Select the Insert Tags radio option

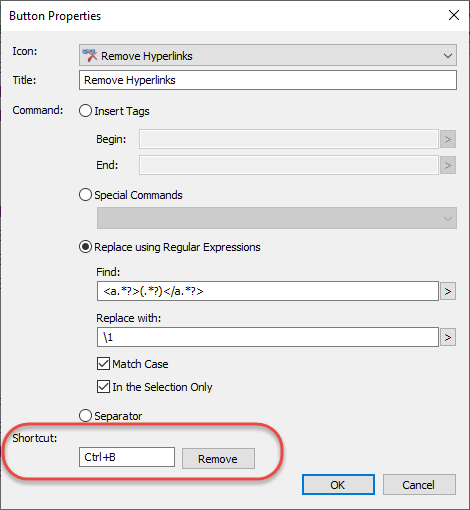[x=85, y=111]
